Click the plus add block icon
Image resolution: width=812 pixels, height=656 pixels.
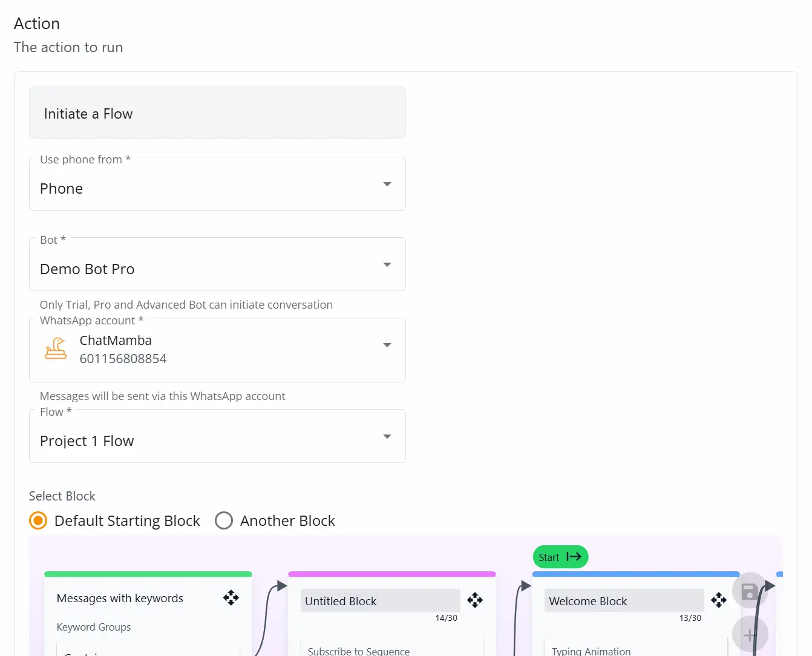tap(750, 635)
